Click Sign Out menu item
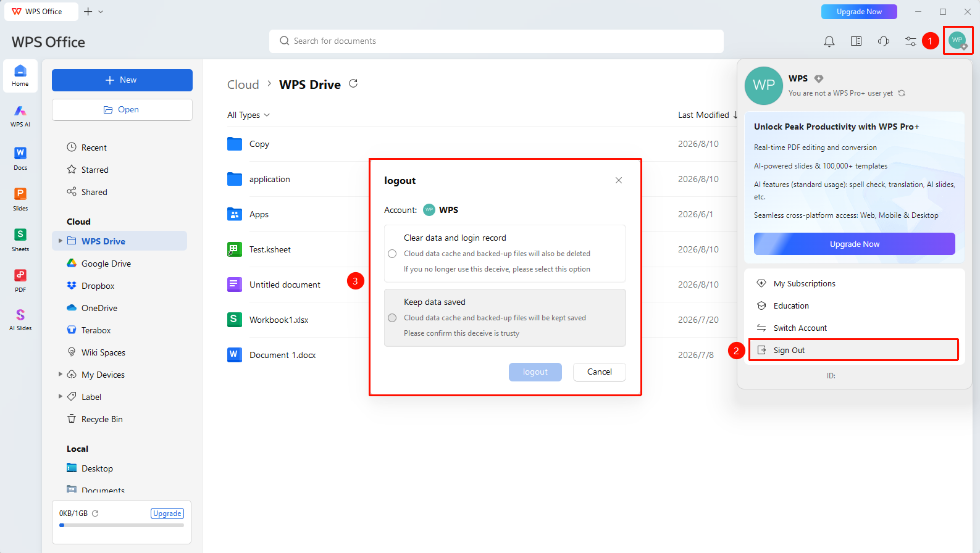The height and width of the screenshot is (553, 980). (854, 350)
